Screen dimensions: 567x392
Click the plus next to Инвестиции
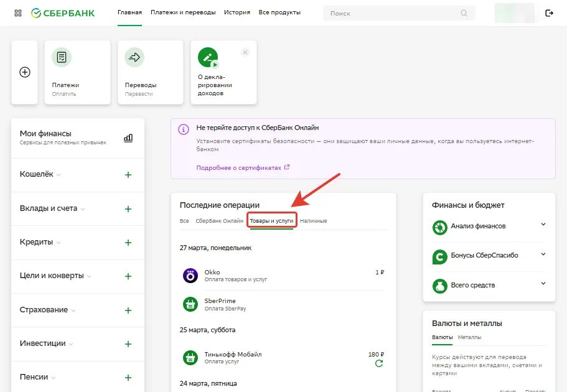(x=128, y=344)
